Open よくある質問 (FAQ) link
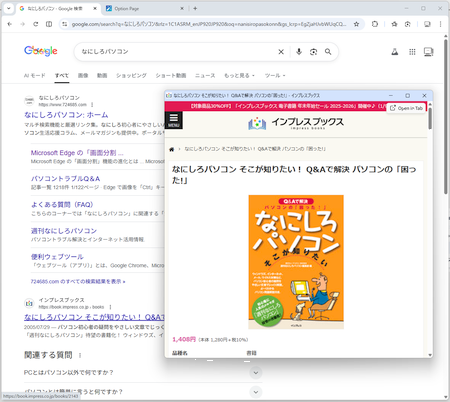450x402 pixels. click(x=62, y=205)
